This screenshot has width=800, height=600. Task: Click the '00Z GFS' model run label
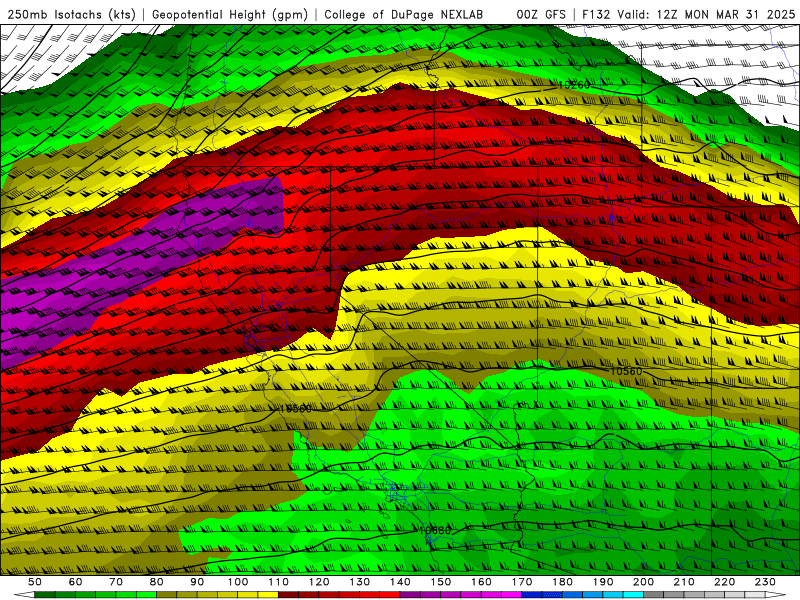(541, 14)
